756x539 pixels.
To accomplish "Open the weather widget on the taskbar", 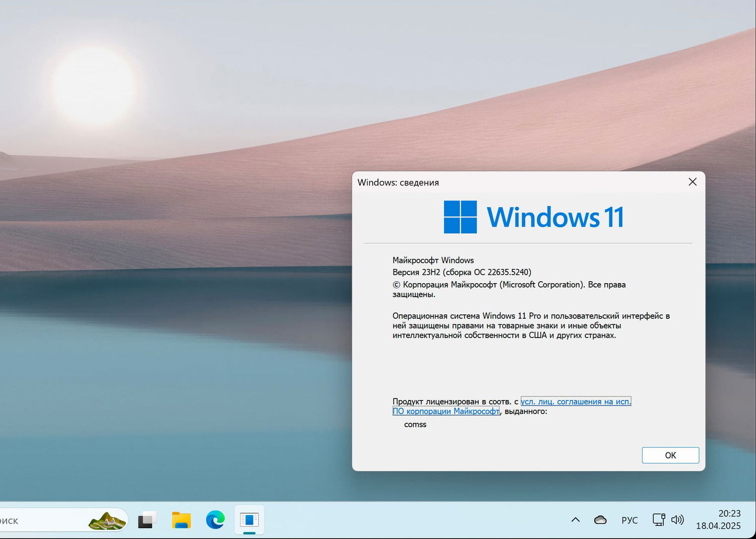I will 106,519.
